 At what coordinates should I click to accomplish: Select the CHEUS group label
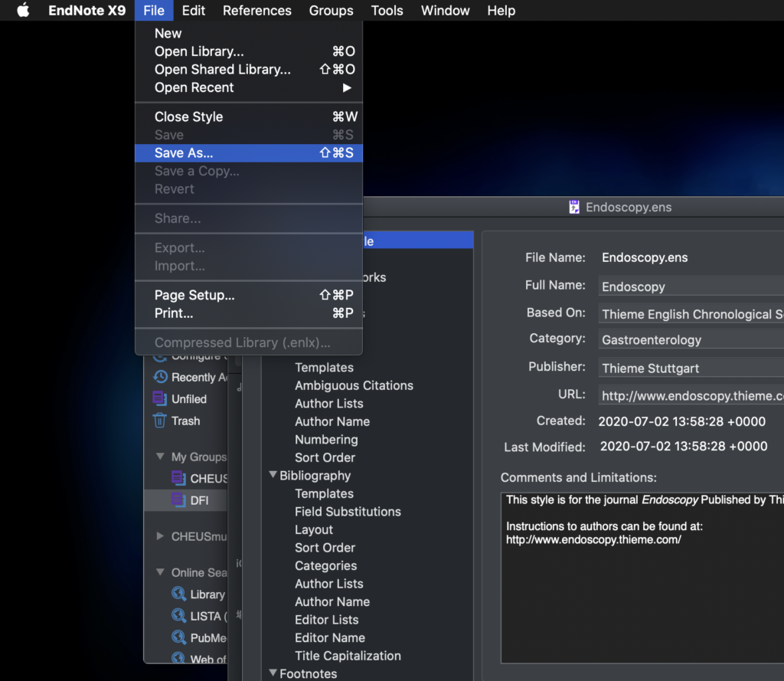pyautogui.click(x=209, y=478)
